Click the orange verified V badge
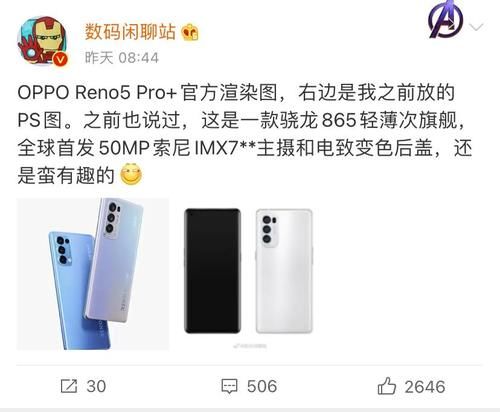 [x=60, y=59]
